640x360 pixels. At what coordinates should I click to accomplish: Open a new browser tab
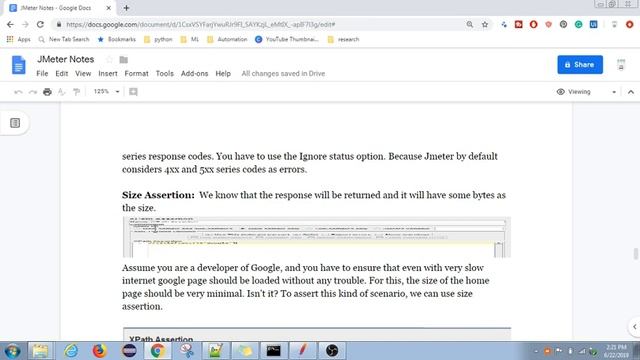point(126,8)
